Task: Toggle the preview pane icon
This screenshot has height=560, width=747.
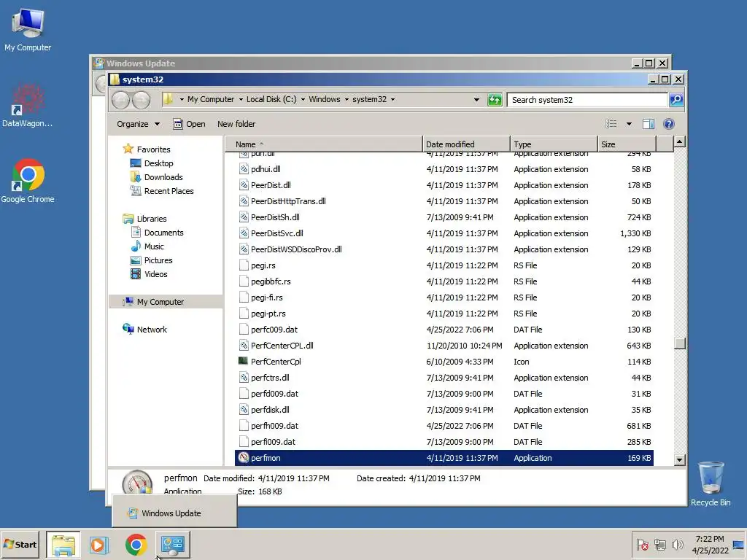Action: click(649, 124)
